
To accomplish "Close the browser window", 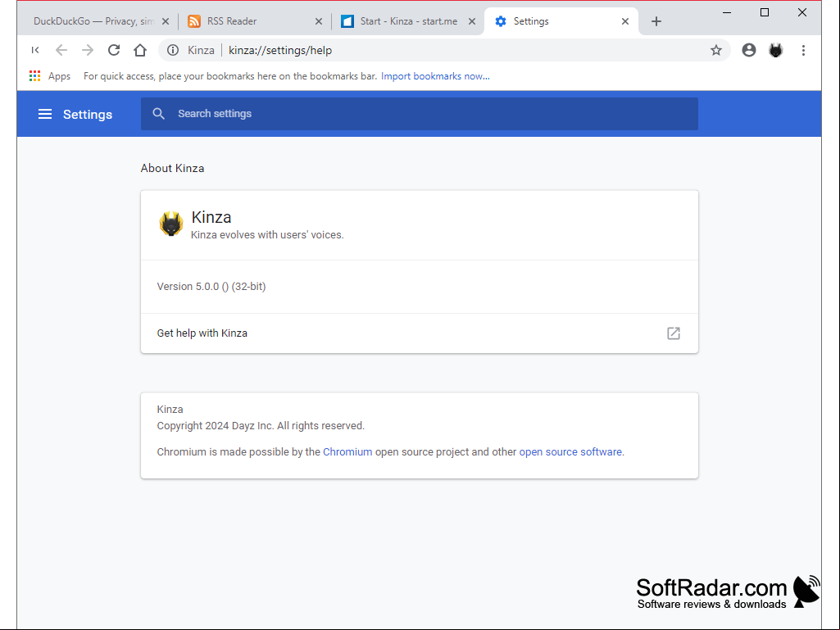I will pos(802,12).
